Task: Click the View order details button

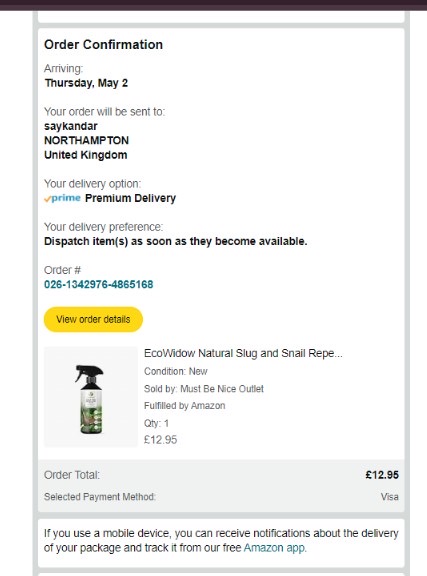Action: click(x=93, y=319)
